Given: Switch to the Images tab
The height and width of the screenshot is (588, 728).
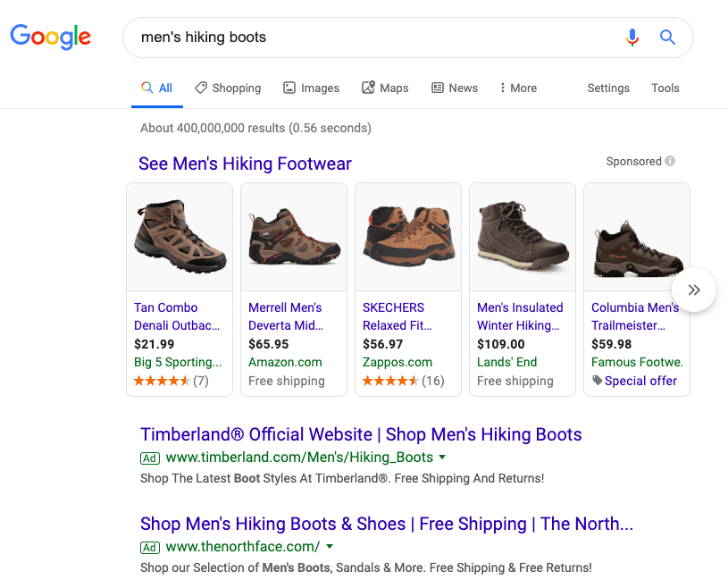Looking at the screenshot, I should tap(312, 88).
